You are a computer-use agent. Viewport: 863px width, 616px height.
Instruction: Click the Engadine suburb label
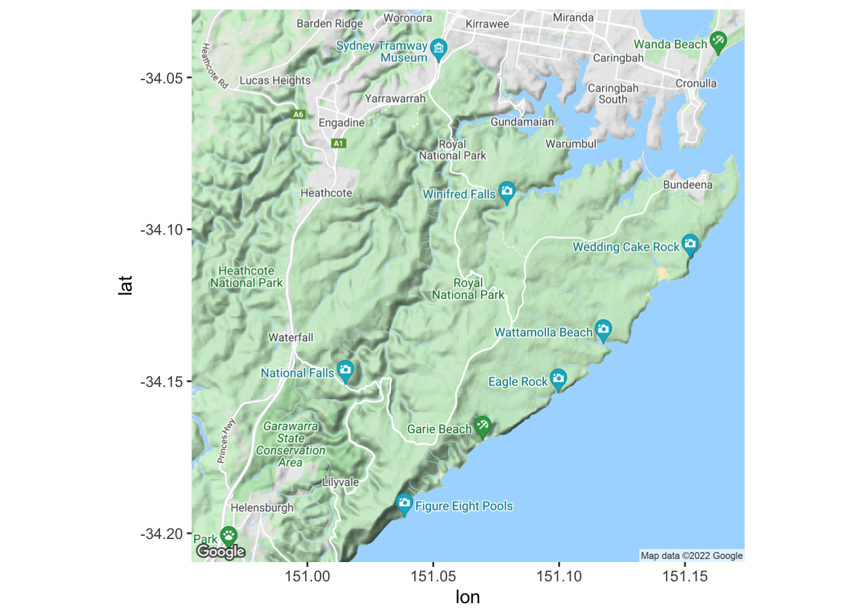click(x=342, y=123)
